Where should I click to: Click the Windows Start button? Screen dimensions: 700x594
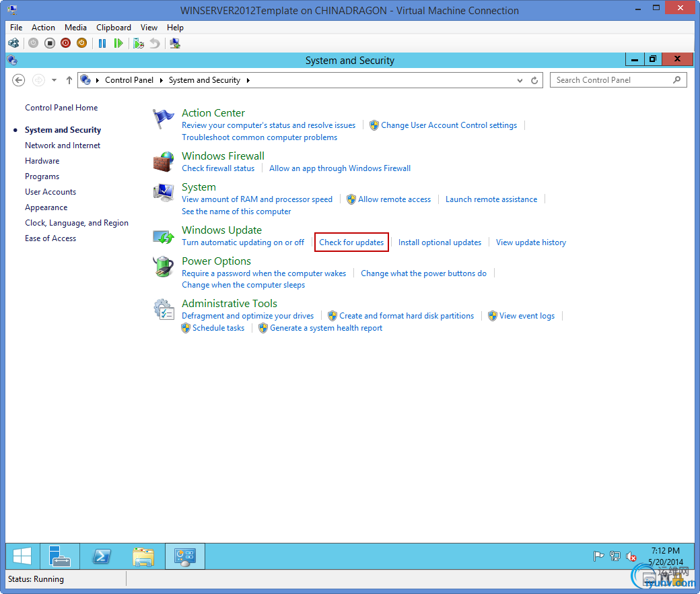coord(22,556)
